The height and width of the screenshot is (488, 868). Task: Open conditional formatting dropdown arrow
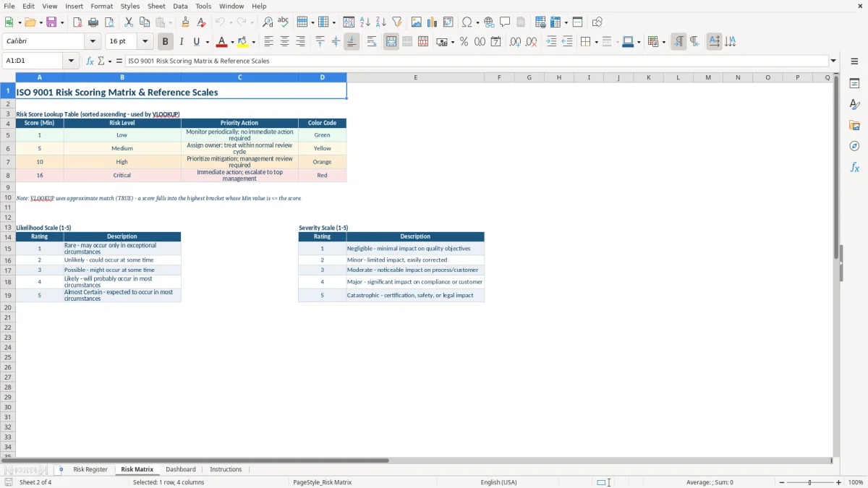tap(663, 42)
